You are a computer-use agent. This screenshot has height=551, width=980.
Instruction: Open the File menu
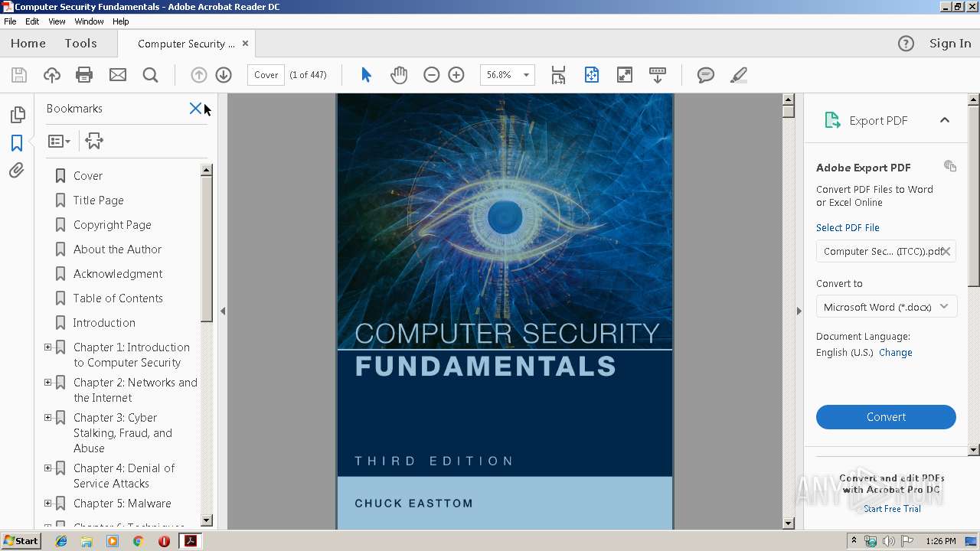10,21
